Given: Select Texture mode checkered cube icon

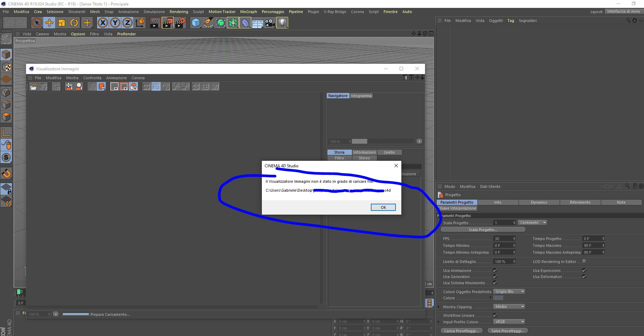Looking at the screenshot, I should click(6, 67).
